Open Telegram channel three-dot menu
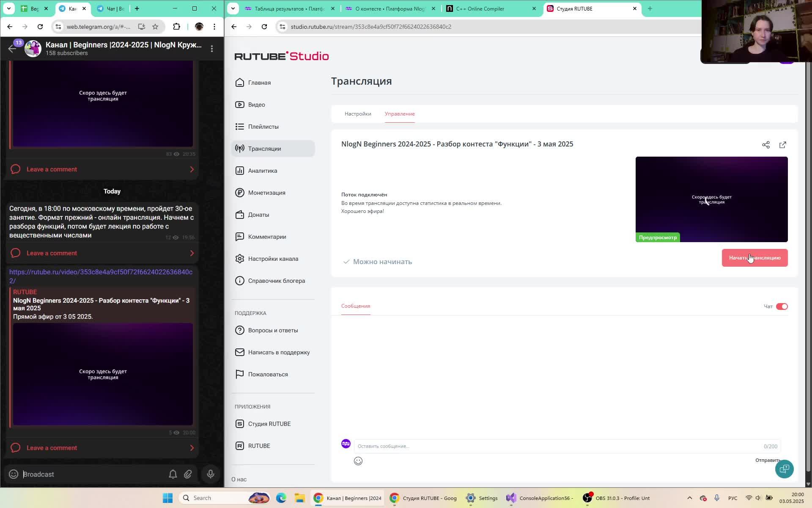 (212, 49)
